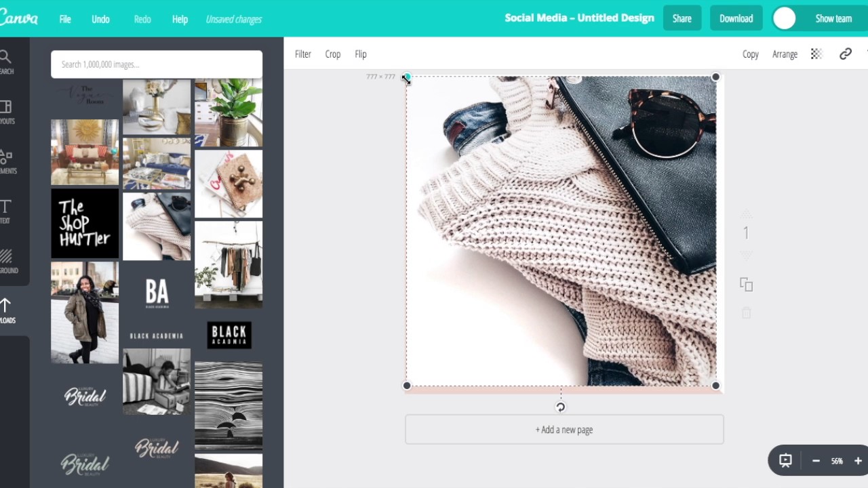Select the black-and-white striped couch thumbnail
The image size is (868, 488).
(157, 382)
